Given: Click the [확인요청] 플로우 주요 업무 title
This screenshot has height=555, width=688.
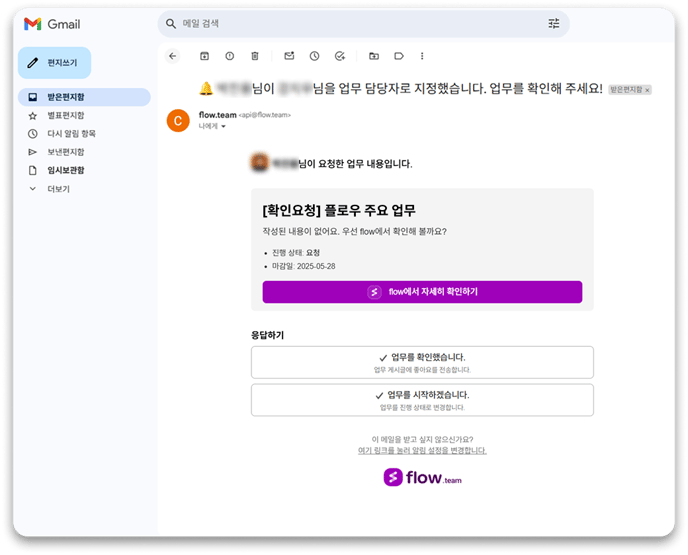Looking at the screenshot, I should click(x=339, y=211).
